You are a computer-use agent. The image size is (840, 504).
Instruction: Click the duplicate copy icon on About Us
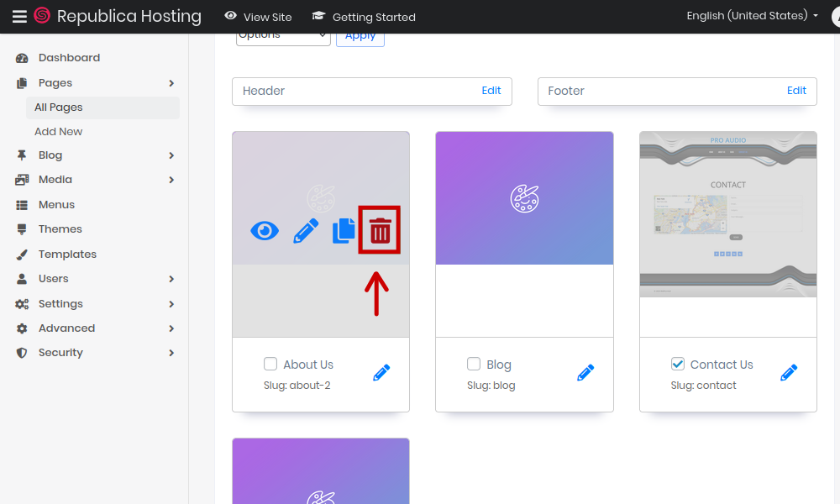click(344, 230)
